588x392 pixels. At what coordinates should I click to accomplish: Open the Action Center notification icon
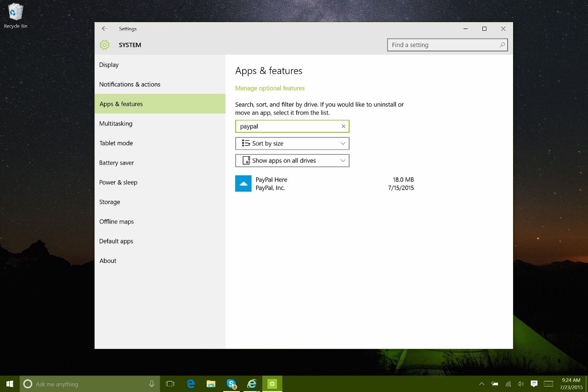[x=534, y=384]
